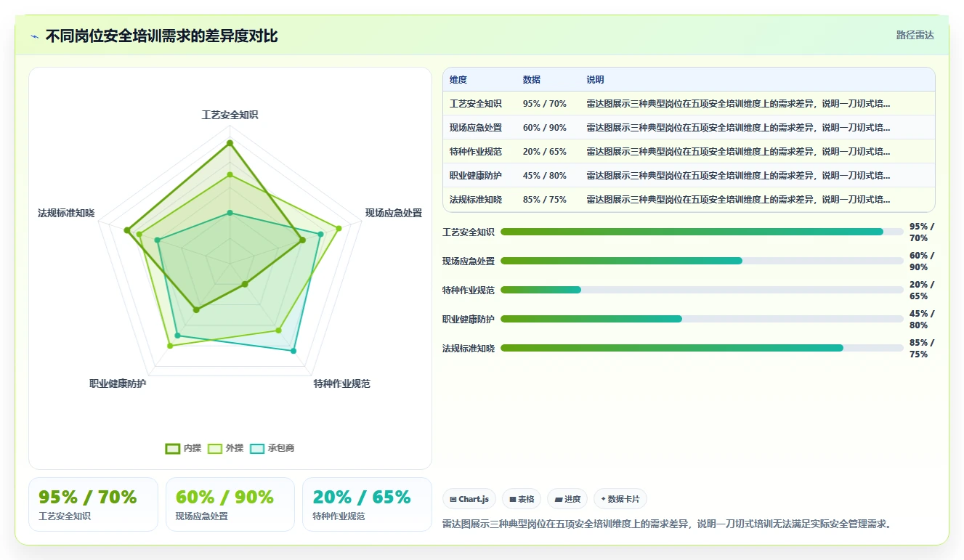Screen dimensions: 964x560
Task: Click the 数据 column header
Action: pos(532,80)
